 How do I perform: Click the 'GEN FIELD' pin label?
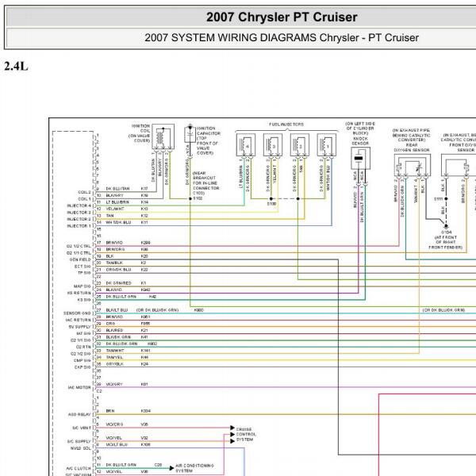80,259
